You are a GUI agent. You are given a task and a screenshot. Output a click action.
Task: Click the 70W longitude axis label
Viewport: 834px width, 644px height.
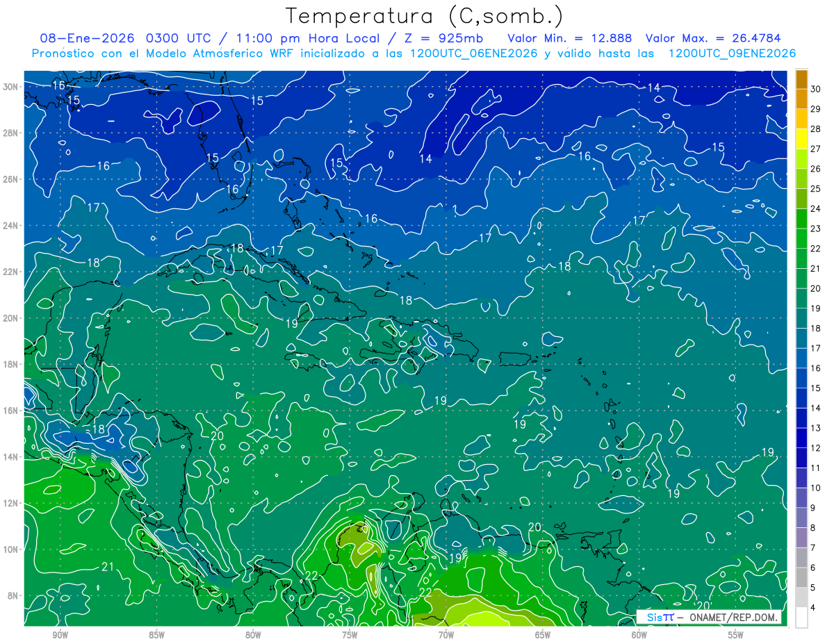coord(446,635)
